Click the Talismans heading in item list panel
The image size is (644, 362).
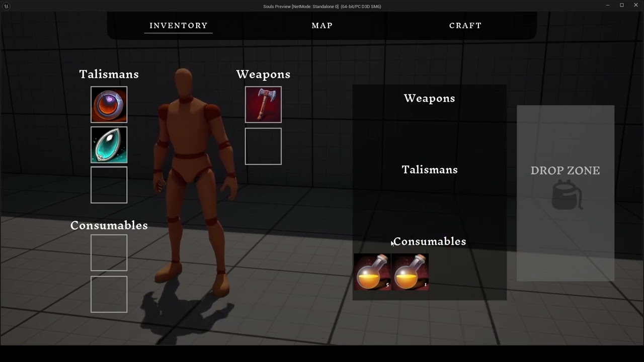coord(430,169)
